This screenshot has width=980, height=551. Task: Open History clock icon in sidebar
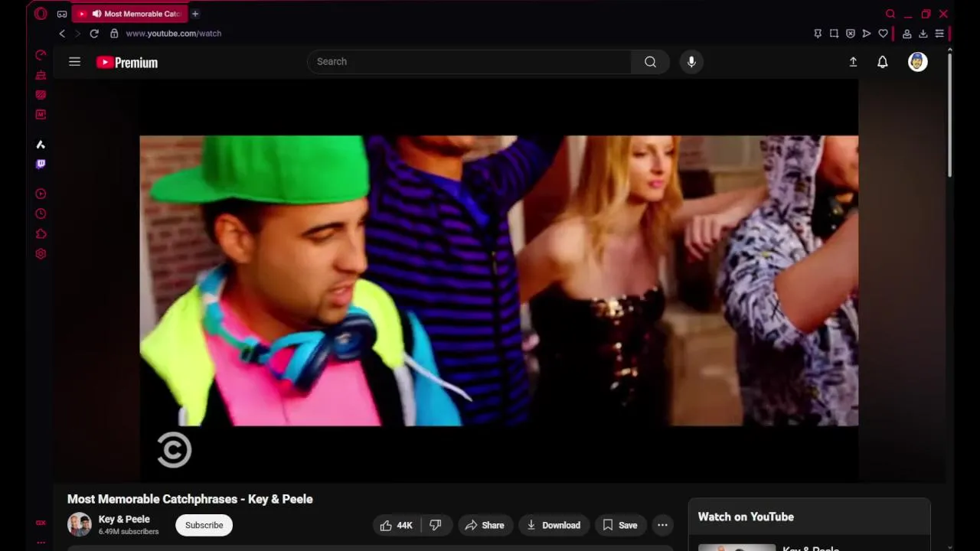click(x=41, y=214)
